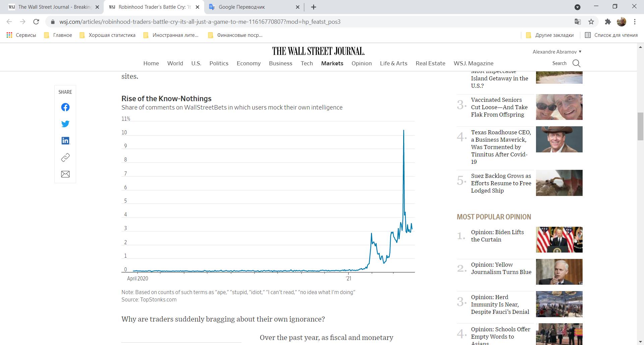Click browser forward arrow
This screenshot has height=345, width=644.
click(x=22, y=21)
